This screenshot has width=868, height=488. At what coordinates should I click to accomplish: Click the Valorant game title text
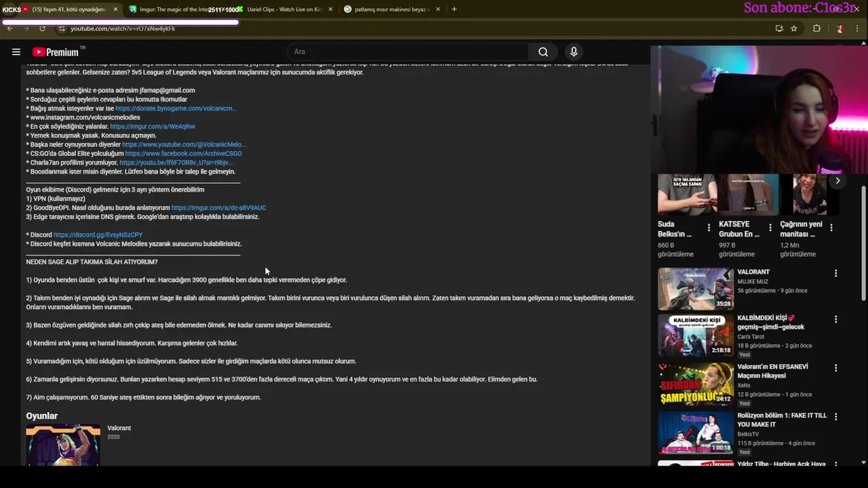[119, 428]
